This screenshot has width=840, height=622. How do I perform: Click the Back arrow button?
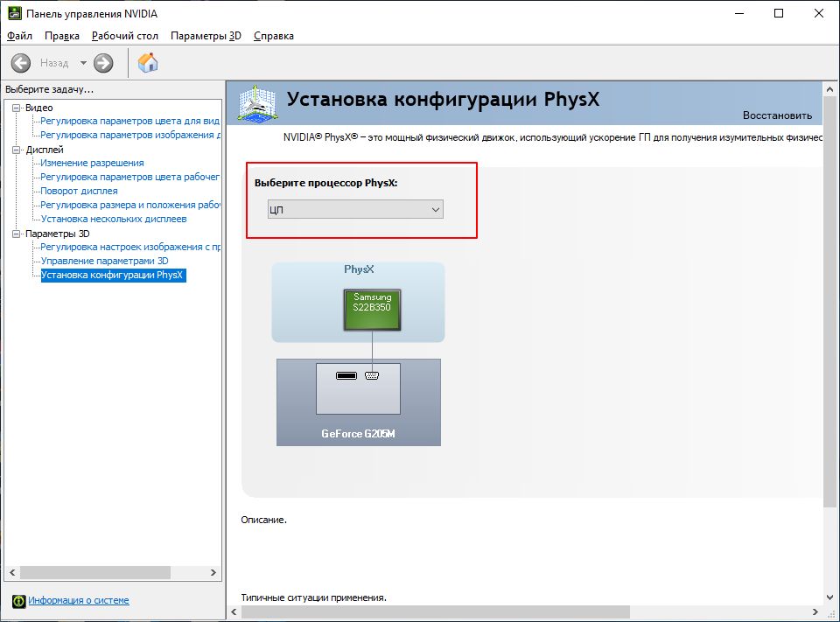[x=21, y=63]
